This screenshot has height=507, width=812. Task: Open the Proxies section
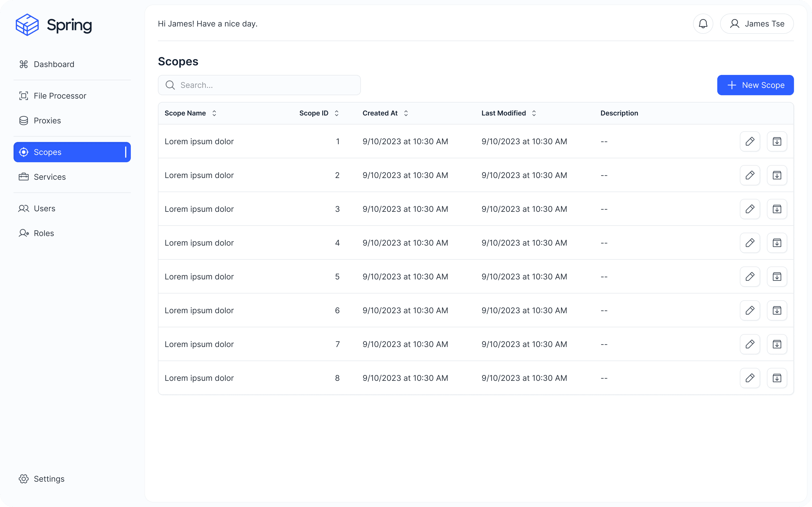coord(47,121)
